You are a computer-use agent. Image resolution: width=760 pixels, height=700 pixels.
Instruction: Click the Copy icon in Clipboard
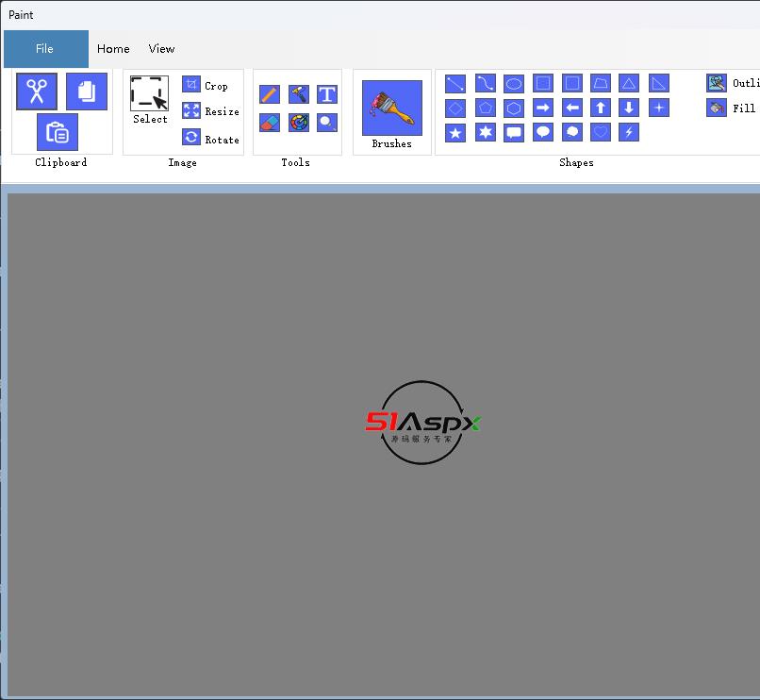click(87, 92)
